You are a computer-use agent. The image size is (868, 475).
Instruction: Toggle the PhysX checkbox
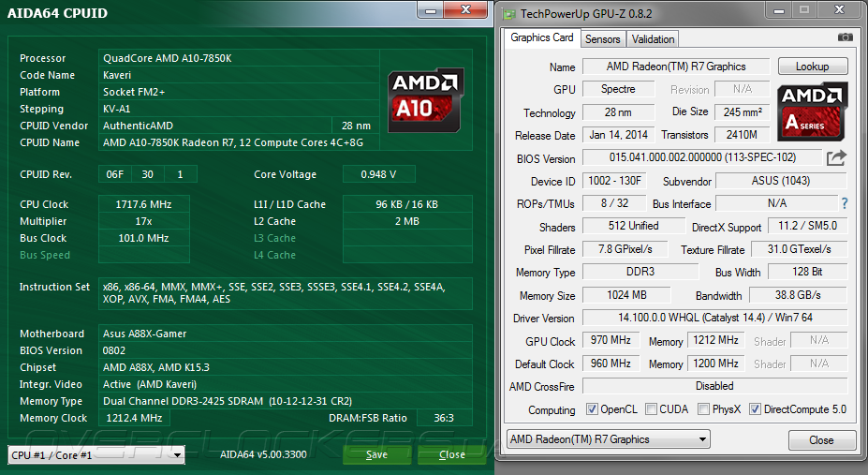703,409
